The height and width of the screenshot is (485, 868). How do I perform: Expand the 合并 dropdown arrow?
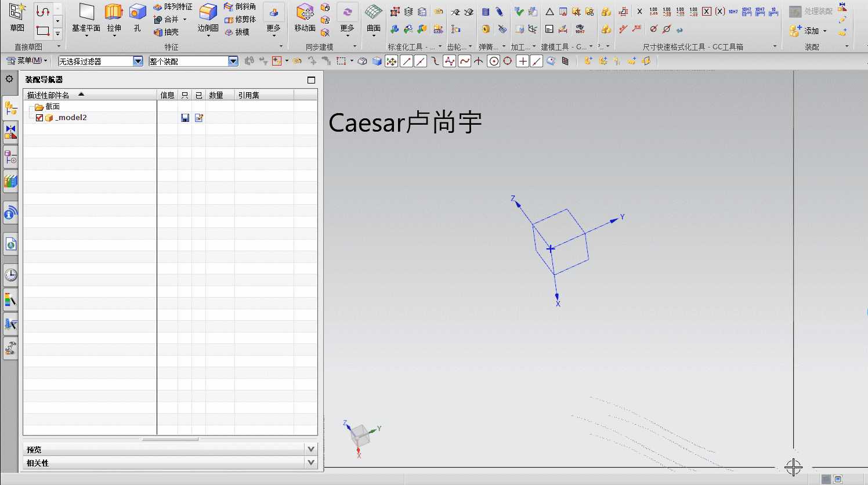(185, 19)
